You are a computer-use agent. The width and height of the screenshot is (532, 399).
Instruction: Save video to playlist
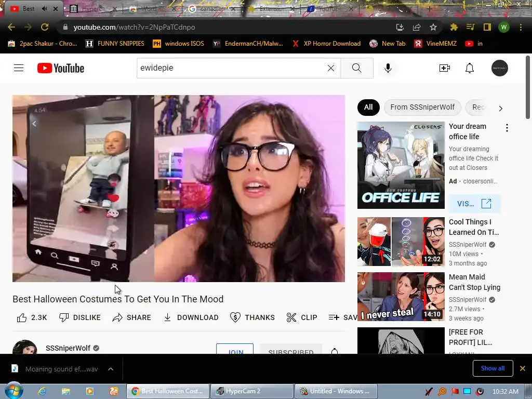pos(342,317)
